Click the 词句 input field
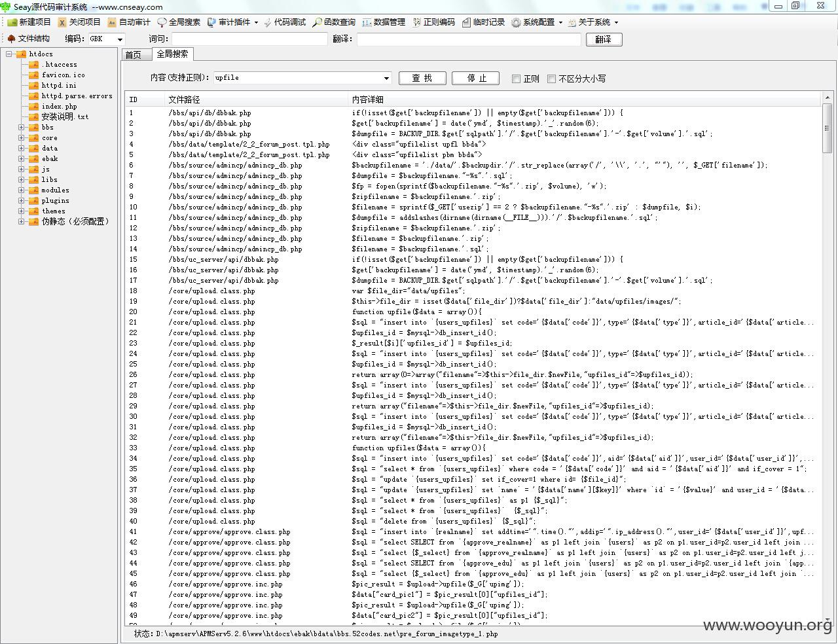Viewport: 838px width, 644px height. [249, 39]
